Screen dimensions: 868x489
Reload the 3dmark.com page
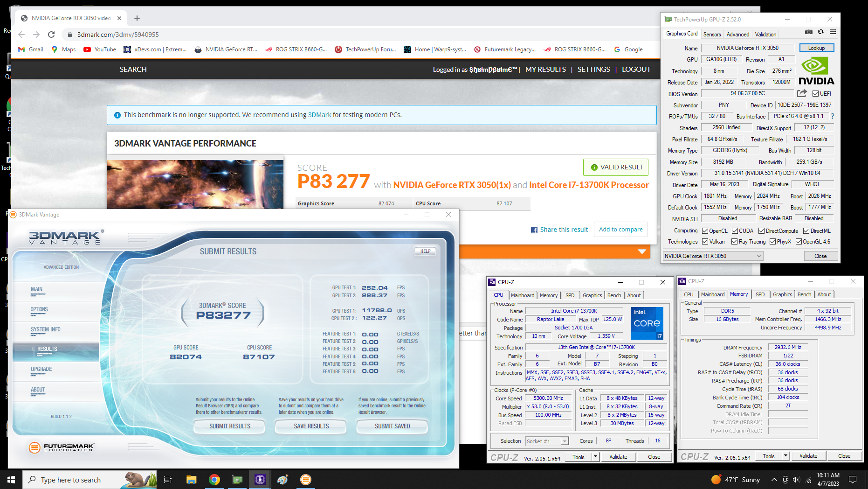pyautogui.click(x=51, y=35)
